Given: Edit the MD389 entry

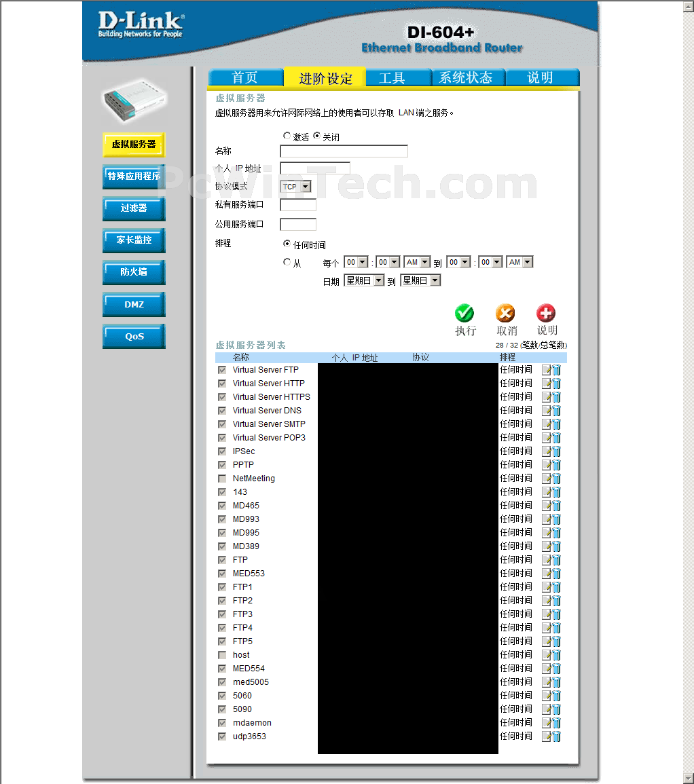Looking at the screenshot, I should [x=547, y=546].
